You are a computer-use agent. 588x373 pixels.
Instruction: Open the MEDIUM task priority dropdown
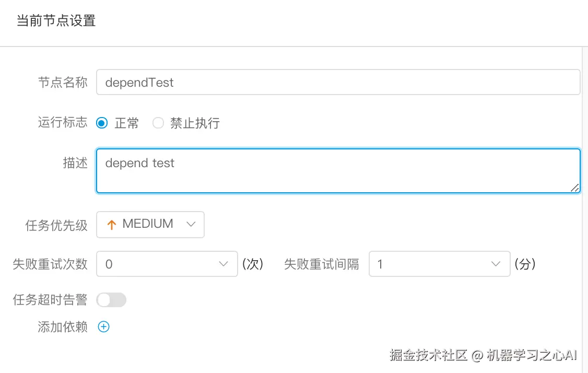(x=150, y=224)
